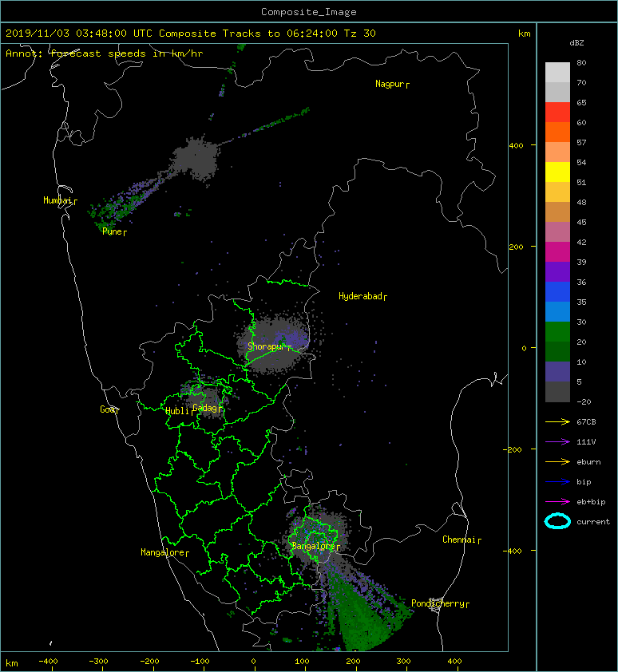Click the purple 39 dBZ color swatch
618x672 pixels.
(557, 271)
